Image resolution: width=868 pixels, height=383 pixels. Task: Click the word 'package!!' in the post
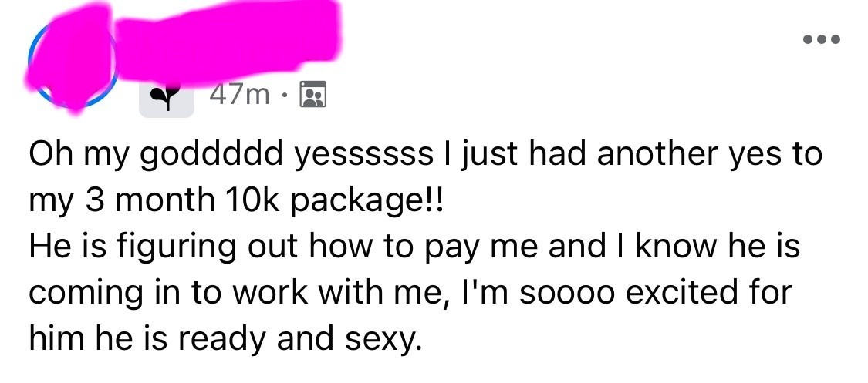click(366, 202)
